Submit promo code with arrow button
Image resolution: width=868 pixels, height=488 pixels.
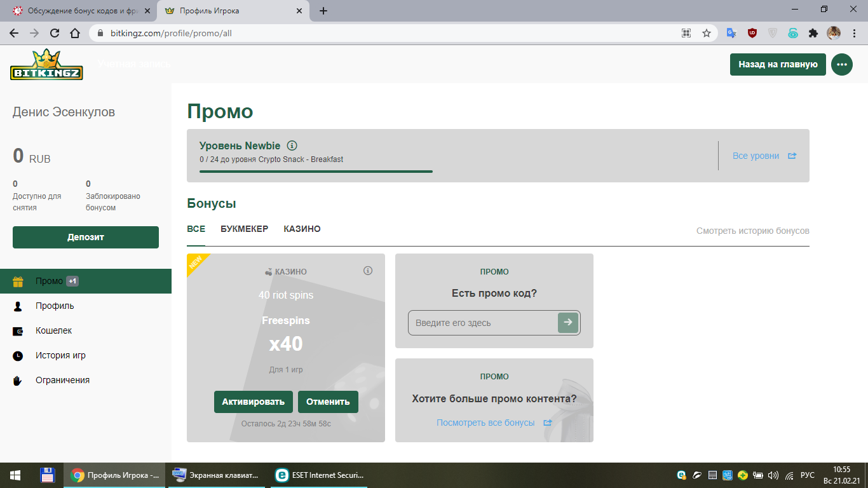pos(567,323)
